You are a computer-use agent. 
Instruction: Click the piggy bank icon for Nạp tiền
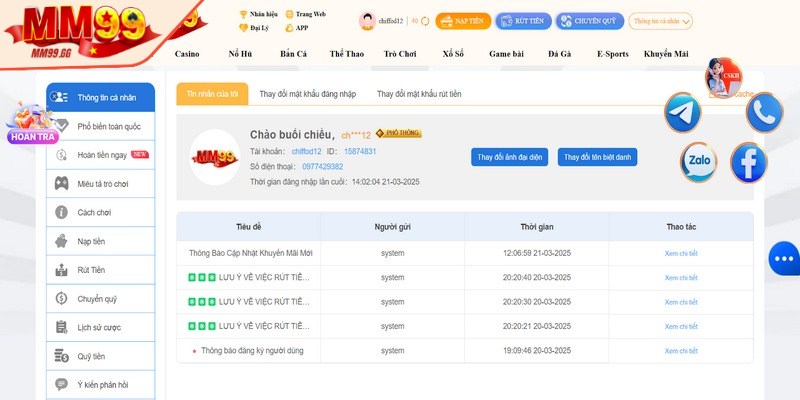pos(61,241)
